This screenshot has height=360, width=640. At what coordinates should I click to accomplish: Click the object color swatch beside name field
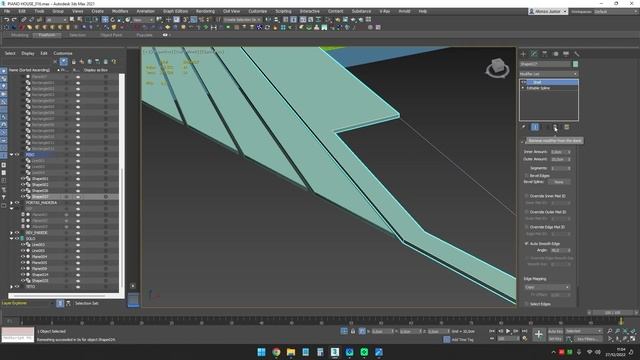pyautogui.click(x=576, y=64)
